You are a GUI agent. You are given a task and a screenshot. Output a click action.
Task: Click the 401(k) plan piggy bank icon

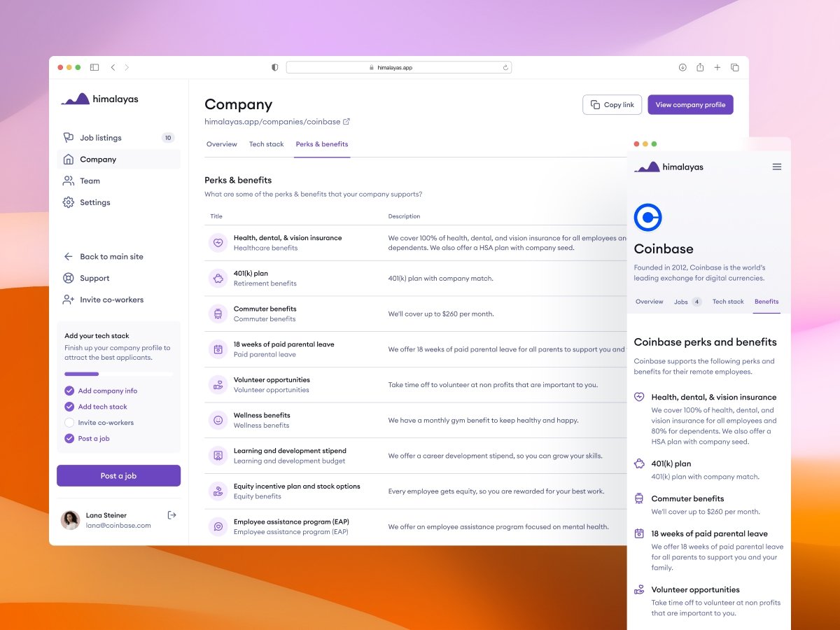tap(218, 279)
